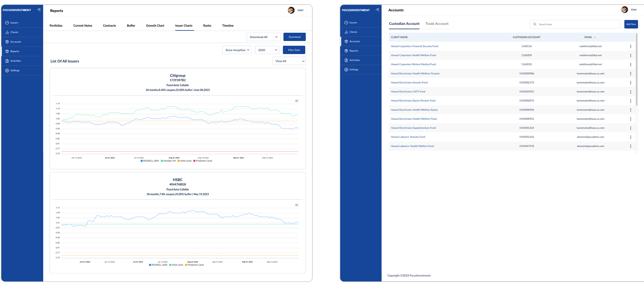Click the Filter Data button
Screen dimensions: 644x286
(294, 50)
